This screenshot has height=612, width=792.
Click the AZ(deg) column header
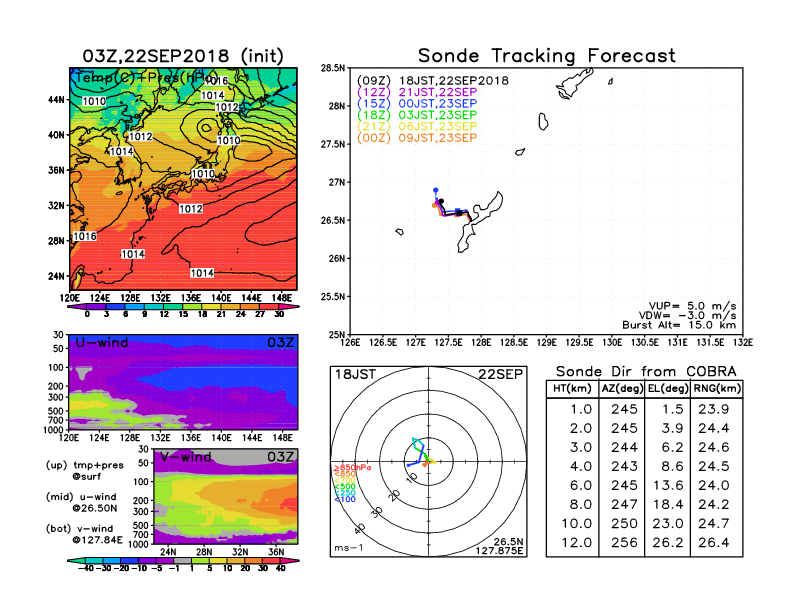tap(622, 388)
